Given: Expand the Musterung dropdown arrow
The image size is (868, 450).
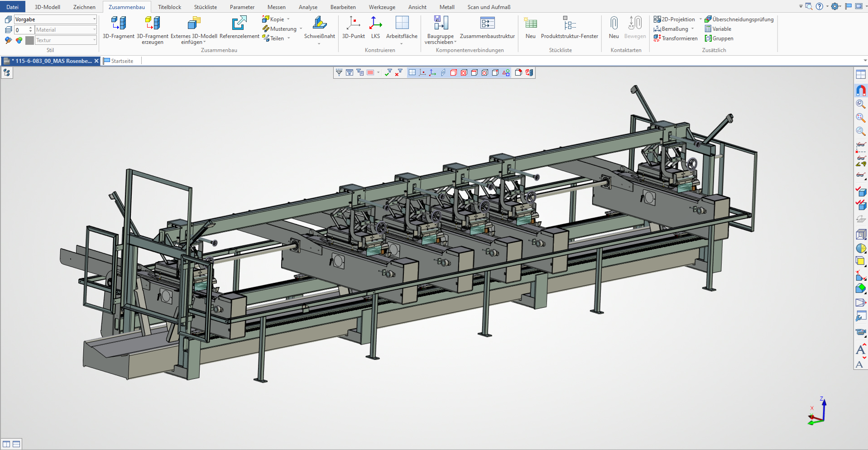Looking at the screenshot, I should 301,29.
